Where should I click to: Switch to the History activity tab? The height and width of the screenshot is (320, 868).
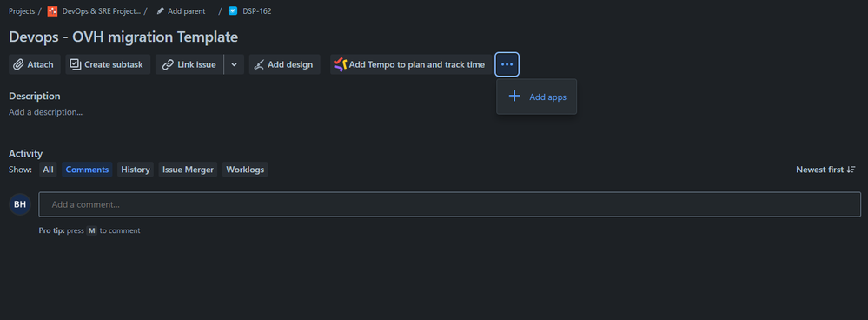pyautogui.click(x=136, y=170)
